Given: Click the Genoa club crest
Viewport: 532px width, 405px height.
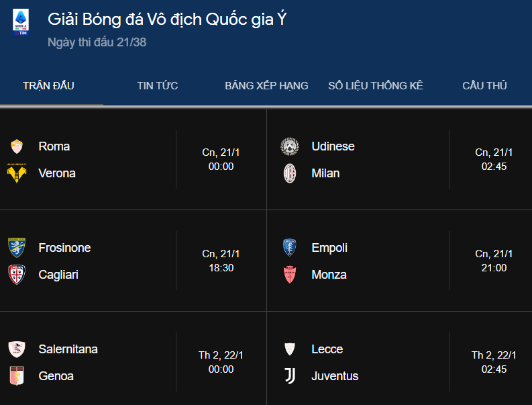Looking at the screenshot, I should click(17, 375).
